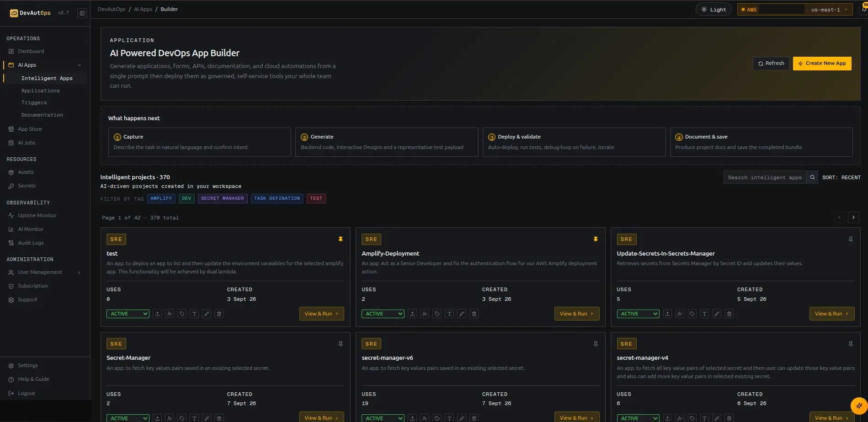Open the floating AI assistant button

[859, 406]
